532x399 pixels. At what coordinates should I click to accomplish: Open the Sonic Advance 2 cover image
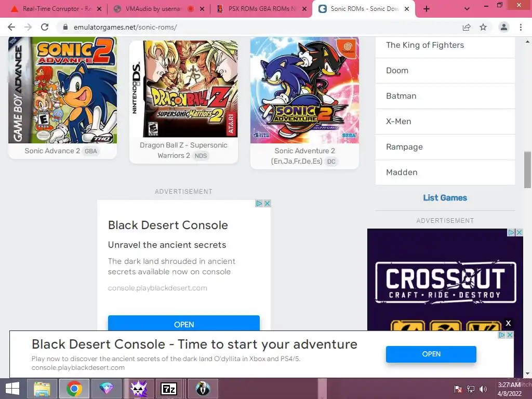coord(62,90)
